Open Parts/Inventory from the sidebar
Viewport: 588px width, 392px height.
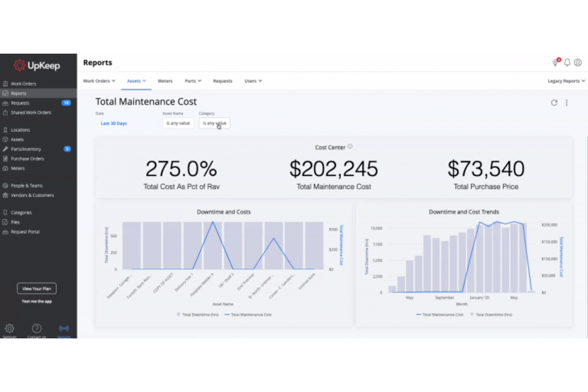(26, 149)
